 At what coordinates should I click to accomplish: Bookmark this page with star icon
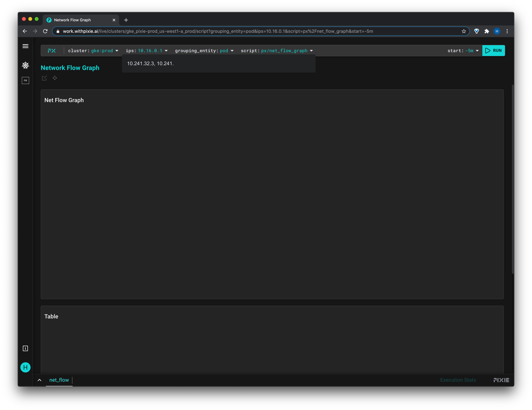464,31
